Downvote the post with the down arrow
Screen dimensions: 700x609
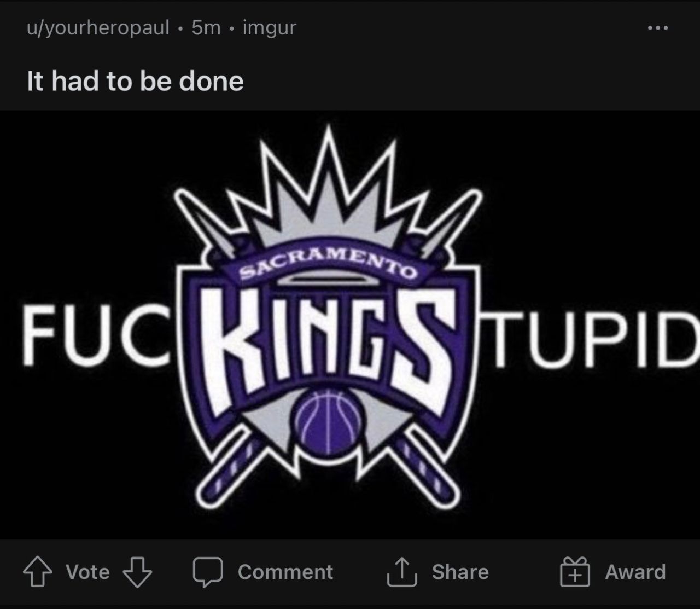(137, 572)
